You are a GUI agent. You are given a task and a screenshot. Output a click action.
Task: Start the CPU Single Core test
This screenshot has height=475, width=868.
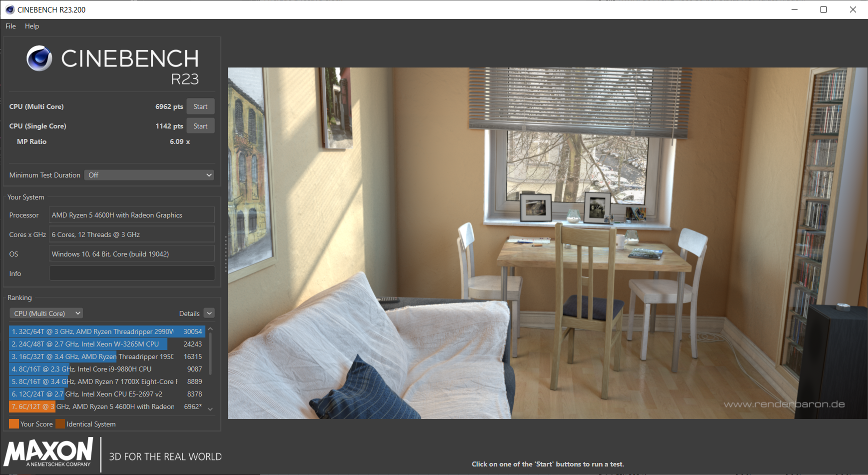200,126
